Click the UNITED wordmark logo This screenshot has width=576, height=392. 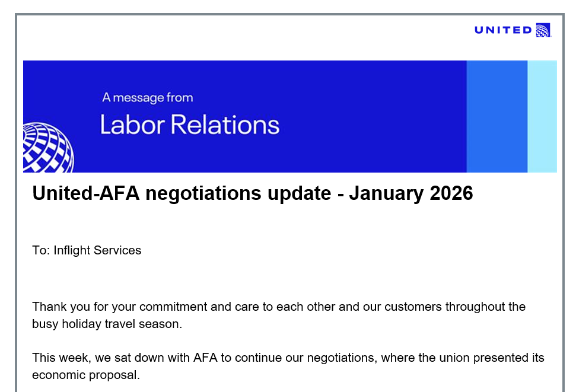[503, 30]
